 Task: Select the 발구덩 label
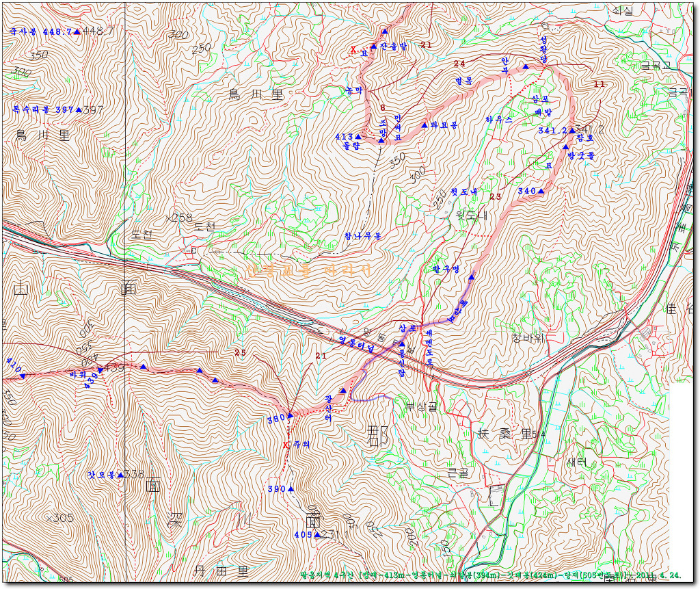446,269
